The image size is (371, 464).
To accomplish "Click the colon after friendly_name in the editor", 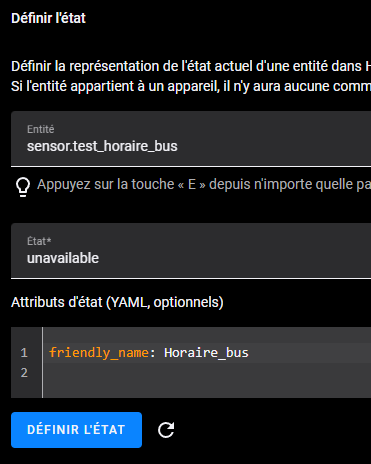I will click(152, 353).
